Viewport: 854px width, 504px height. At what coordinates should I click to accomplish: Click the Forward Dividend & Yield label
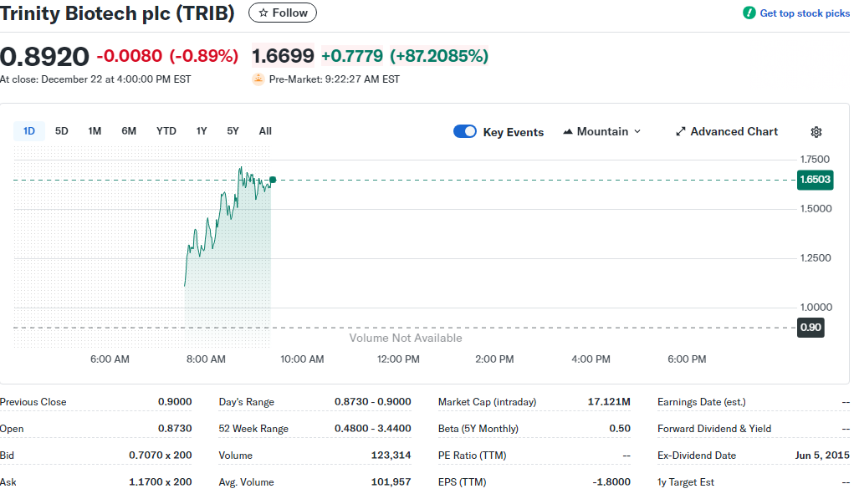coord(714,428)
